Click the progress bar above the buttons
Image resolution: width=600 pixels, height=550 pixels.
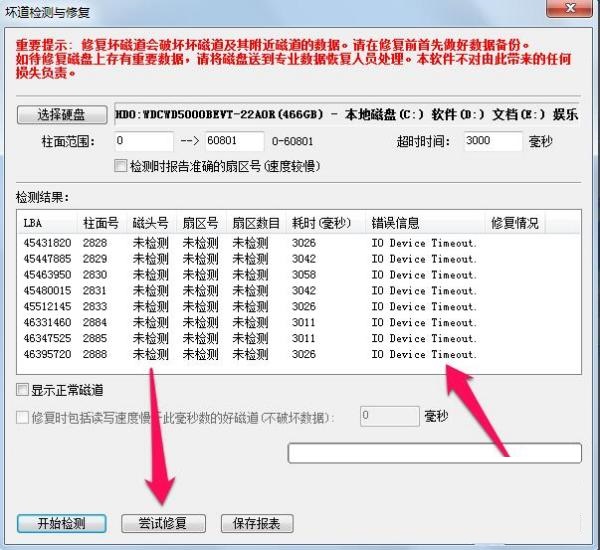[x=434, y=454]
